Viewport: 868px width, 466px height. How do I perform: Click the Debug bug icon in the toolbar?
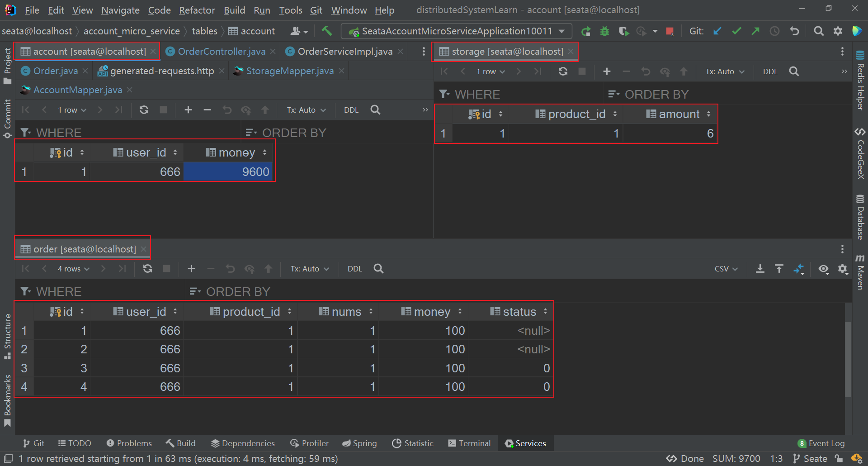click(604, 31)
